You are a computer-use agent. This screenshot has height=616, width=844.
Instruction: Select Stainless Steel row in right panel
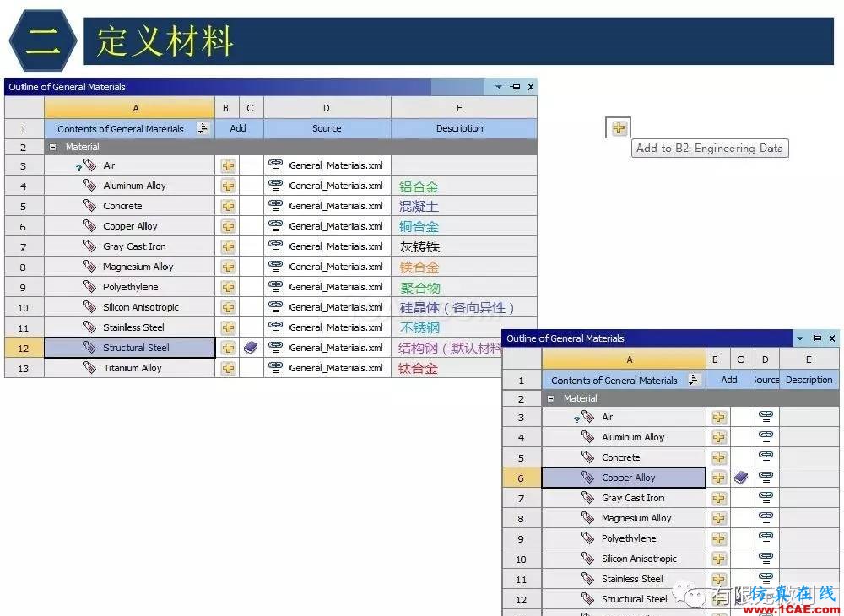pyautogui.click(x=624, y=579)
